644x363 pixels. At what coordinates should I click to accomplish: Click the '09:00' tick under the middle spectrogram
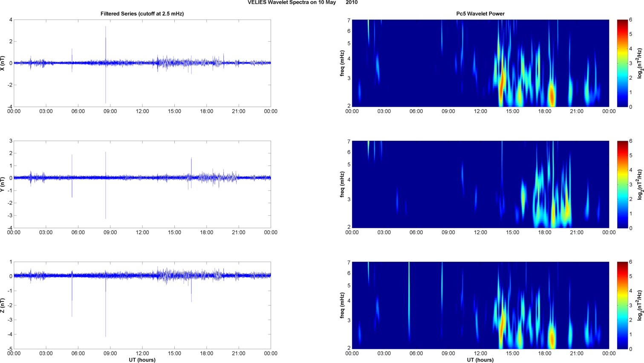[x=448, y=232]
